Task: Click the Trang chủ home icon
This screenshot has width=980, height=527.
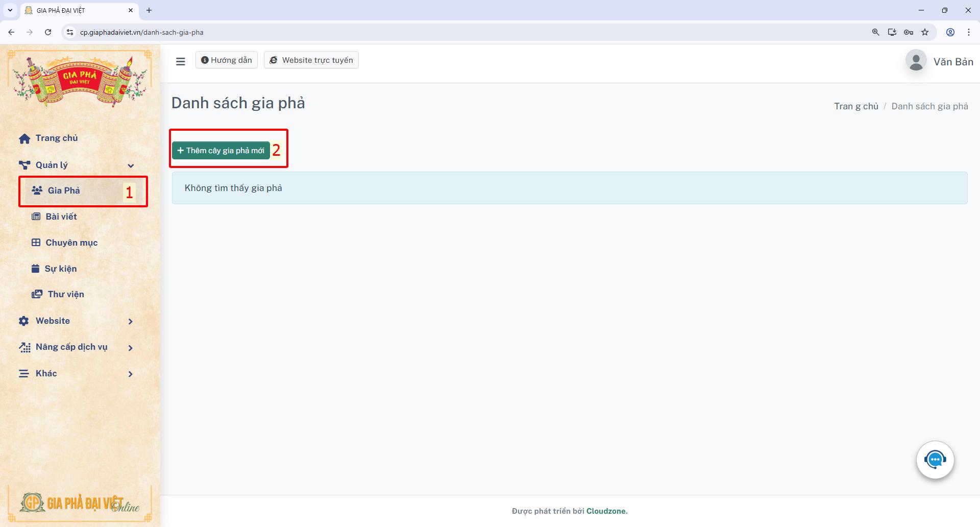Action: point(24,138)
